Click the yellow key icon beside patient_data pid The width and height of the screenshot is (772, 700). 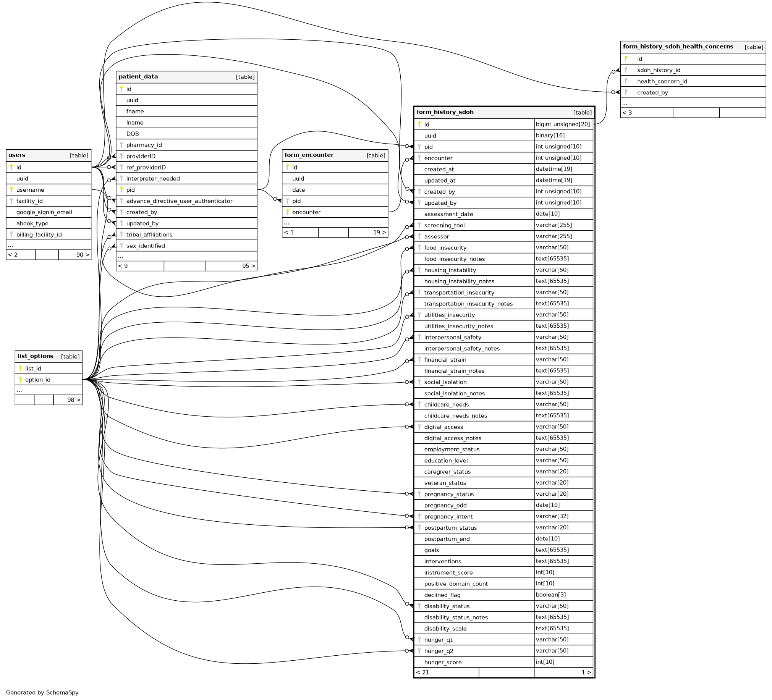[121, 189]
